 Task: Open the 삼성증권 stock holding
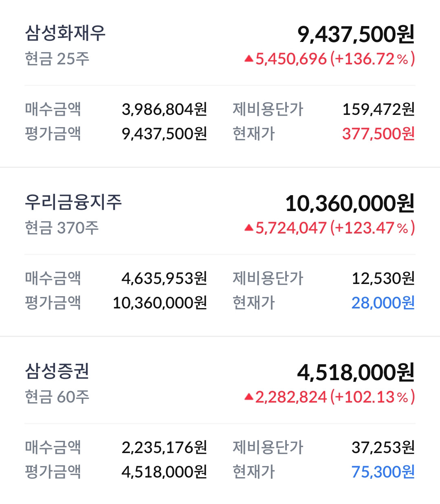tap(57, 372)
